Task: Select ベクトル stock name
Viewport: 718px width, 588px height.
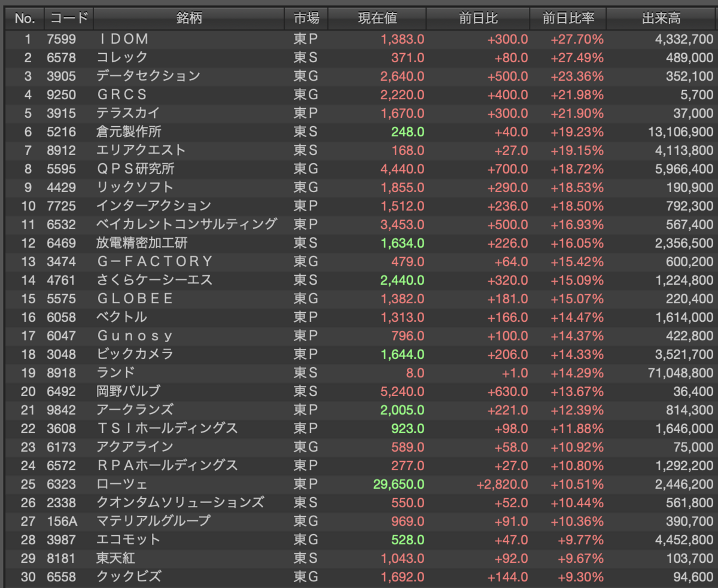Action: [x=121, y=317]
